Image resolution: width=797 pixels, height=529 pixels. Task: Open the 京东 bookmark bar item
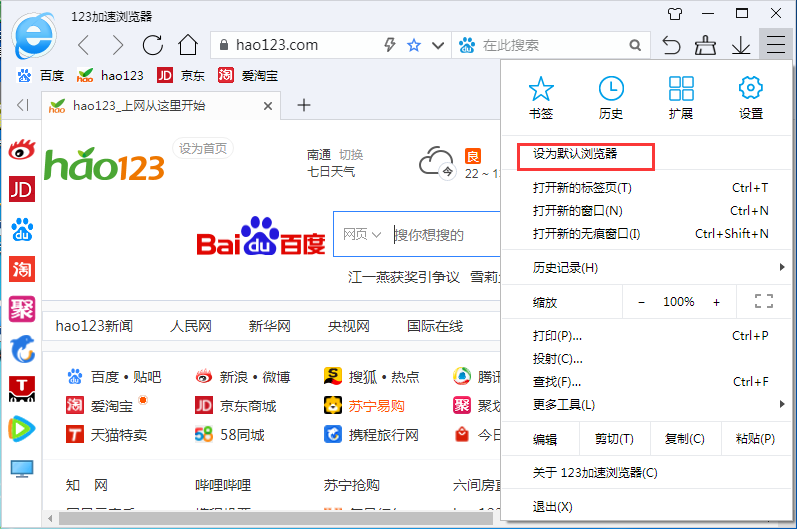180,76
